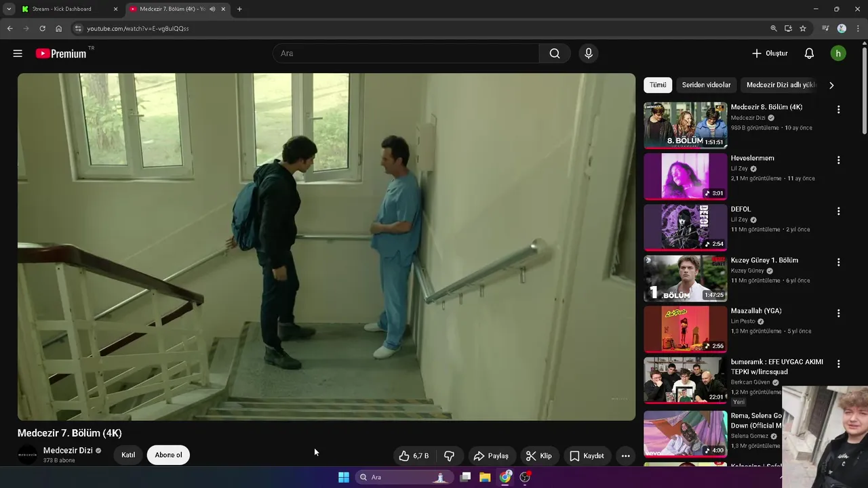
Task: Open options menu for DEFOL video
Action: pyautogui.click(x=838, y=211)
